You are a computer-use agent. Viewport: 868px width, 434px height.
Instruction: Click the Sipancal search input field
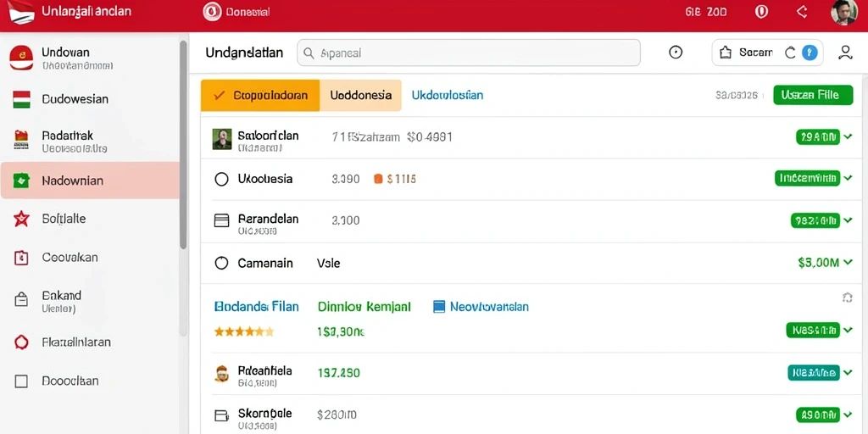point(469,53)
